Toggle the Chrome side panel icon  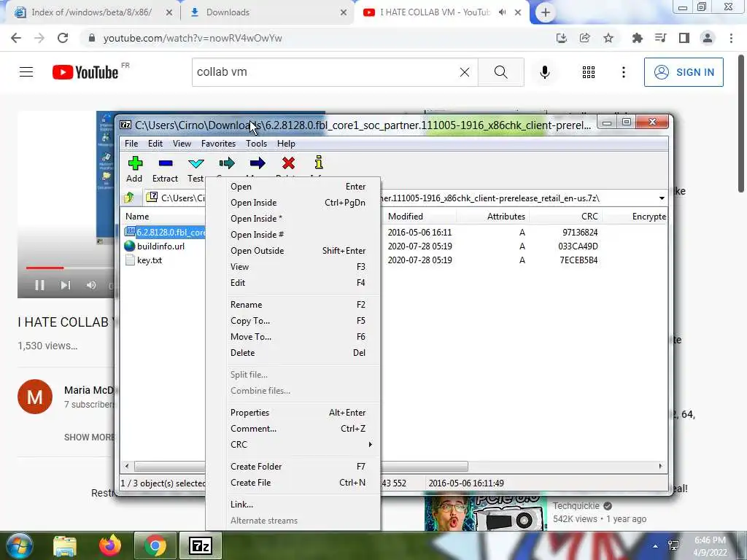pyautogui.click(x=684, y=38)
